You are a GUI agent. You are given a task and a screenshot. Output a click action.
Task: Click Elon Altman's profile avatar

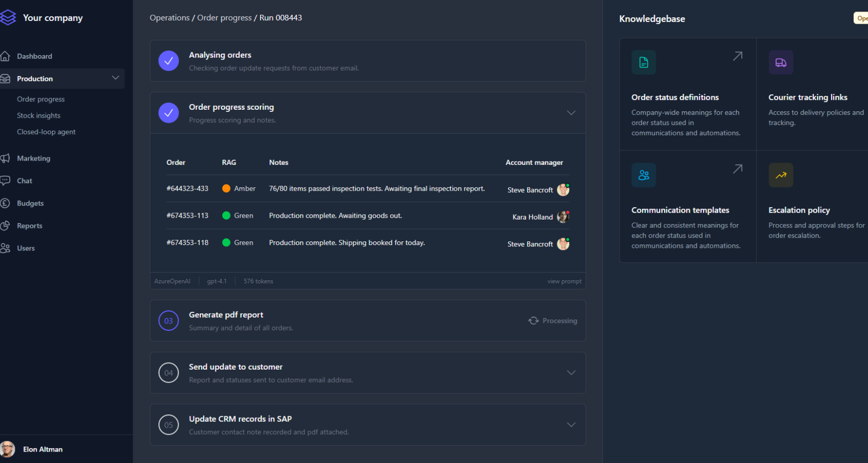point(7,449)
